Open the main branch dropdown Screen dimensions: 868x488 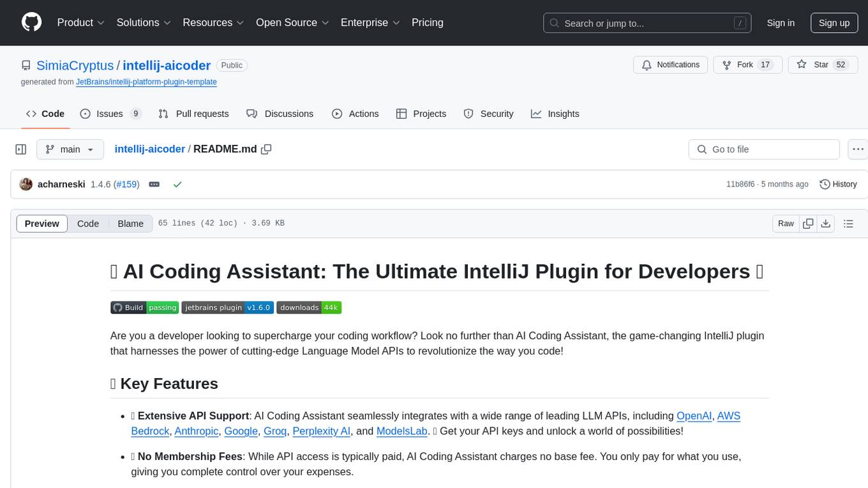pyautogui.click(x=70, y=149)
